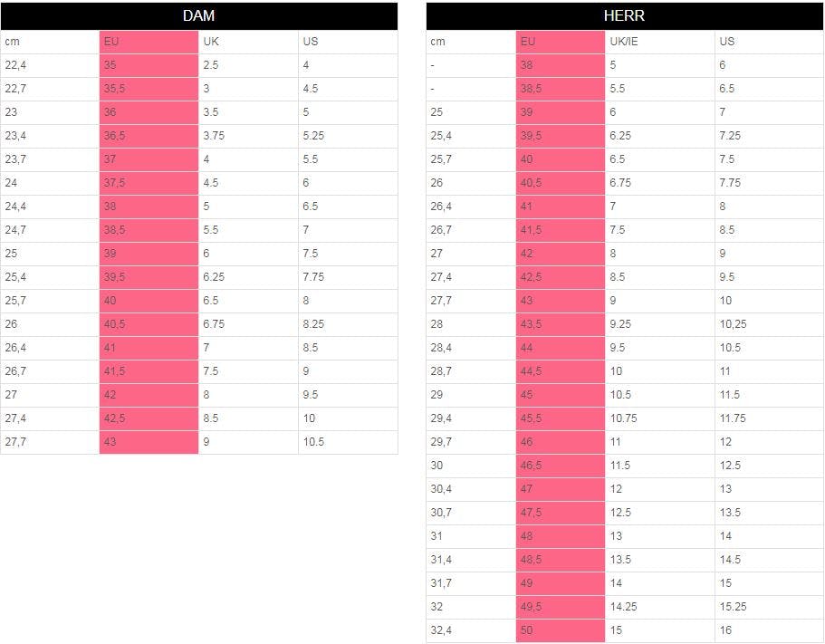The height and width of the screenshot is (644, 825).
Task: Click UK 14.25 cell in HERR table
Action: click(x=659, y=607)
